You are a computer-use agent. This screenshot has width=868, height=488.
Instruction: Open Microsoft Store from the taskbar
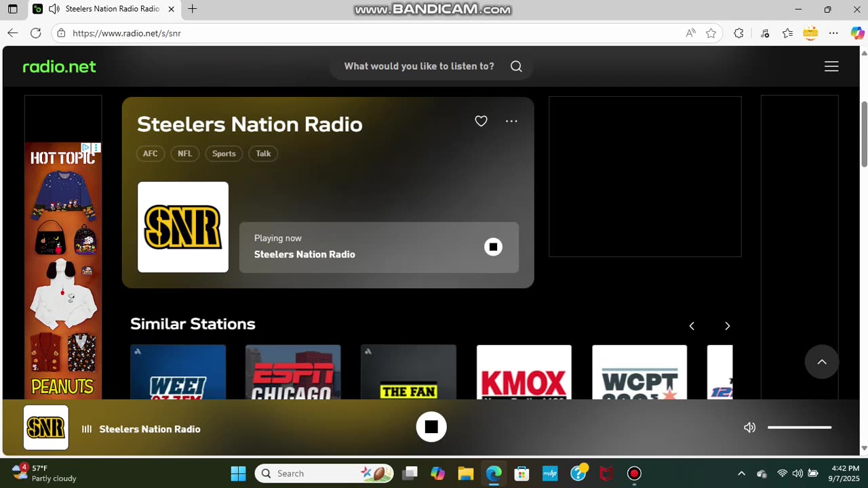(521, 473)
